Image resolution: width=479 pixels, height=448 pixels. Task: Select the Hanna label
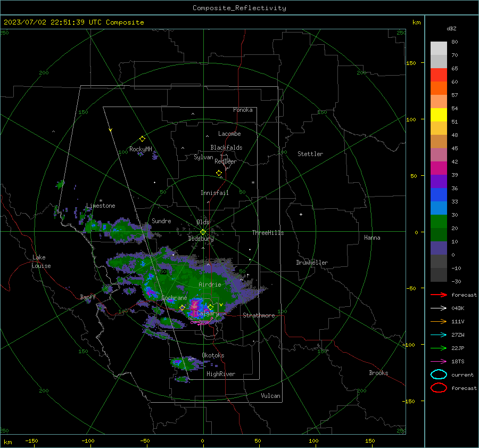click(372, 238)
